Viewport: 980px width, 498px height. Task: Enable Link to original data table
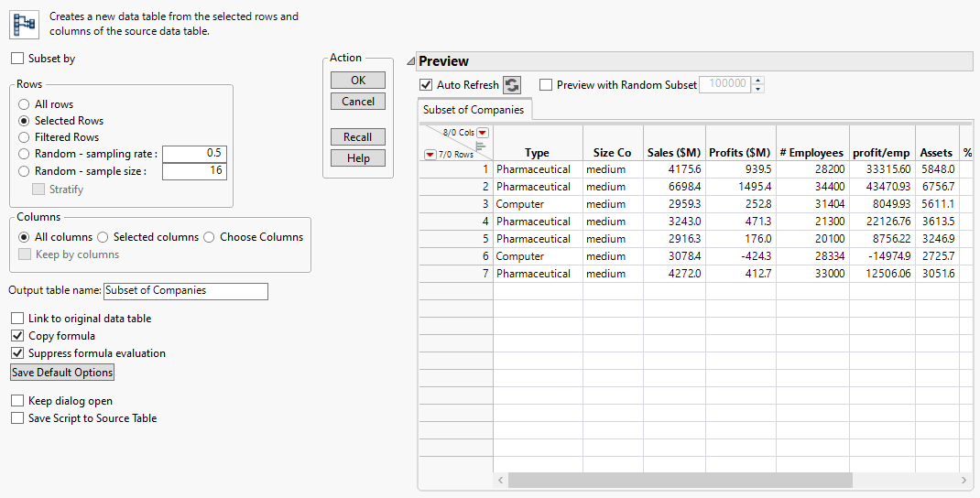coord(18,319)
